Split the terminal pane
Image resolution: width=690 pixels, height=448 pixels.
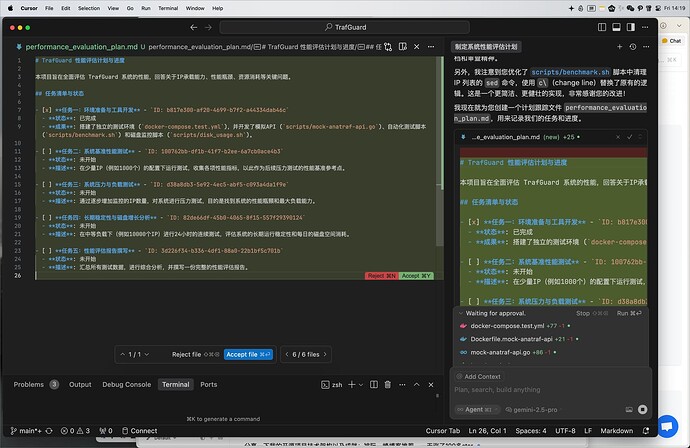tap(374, 385)
